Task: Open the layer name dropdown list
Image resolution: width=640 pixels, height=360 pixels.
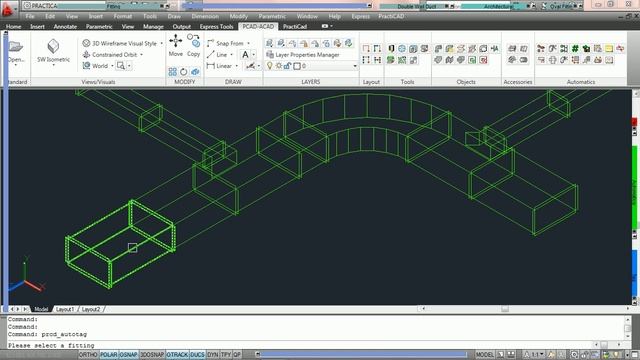Action: point(355,66)
